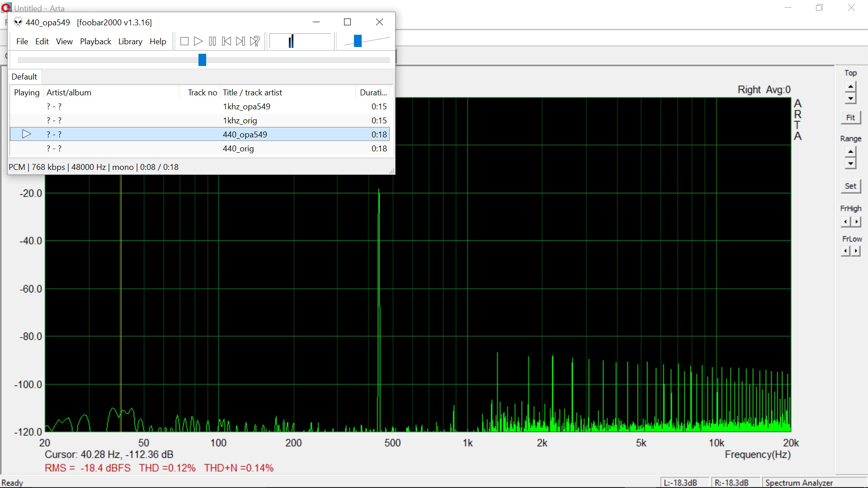Click the foobar2000 Stop playback icon

(x=184, y=42)
